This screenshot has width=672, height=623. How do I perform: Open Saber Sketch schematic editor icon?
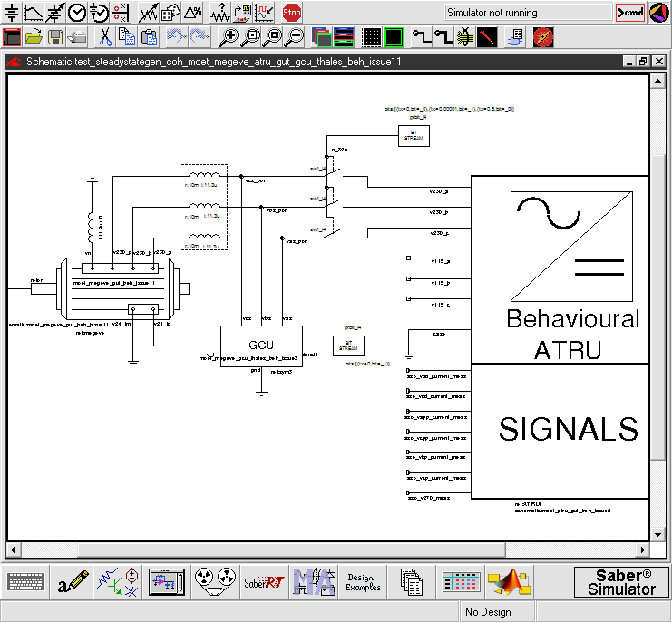tap(167, 582)
